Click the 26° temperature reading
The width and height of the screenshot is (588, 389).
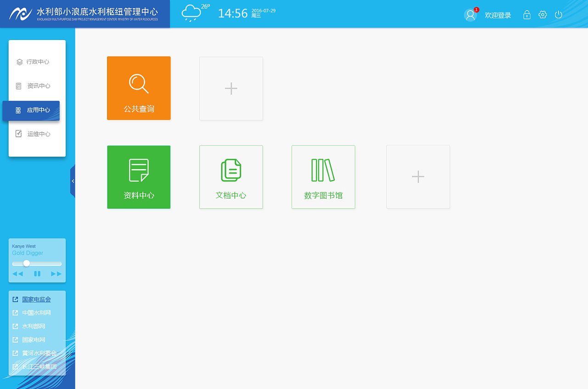[205, 6]
